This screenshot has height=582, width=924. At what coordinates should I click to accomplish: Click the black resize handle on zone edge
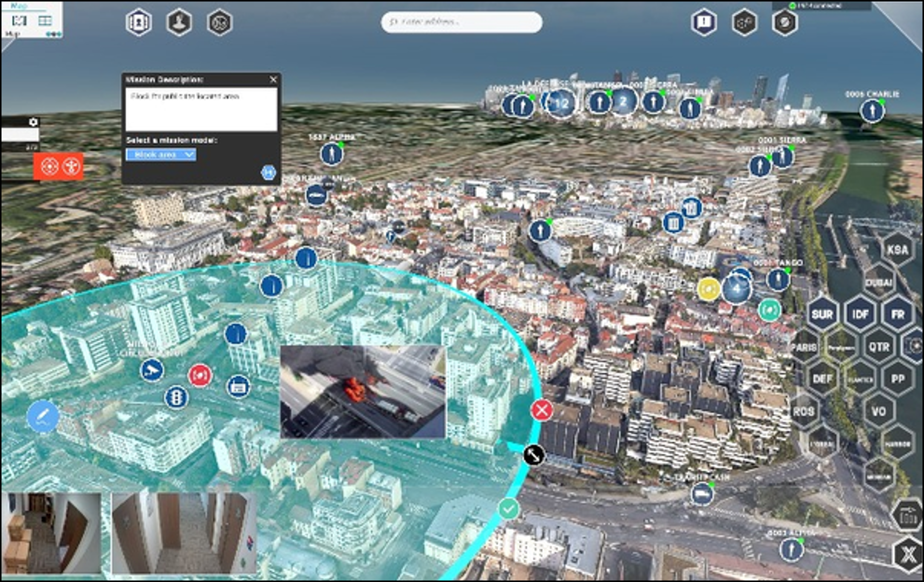(x=534, y=455)
